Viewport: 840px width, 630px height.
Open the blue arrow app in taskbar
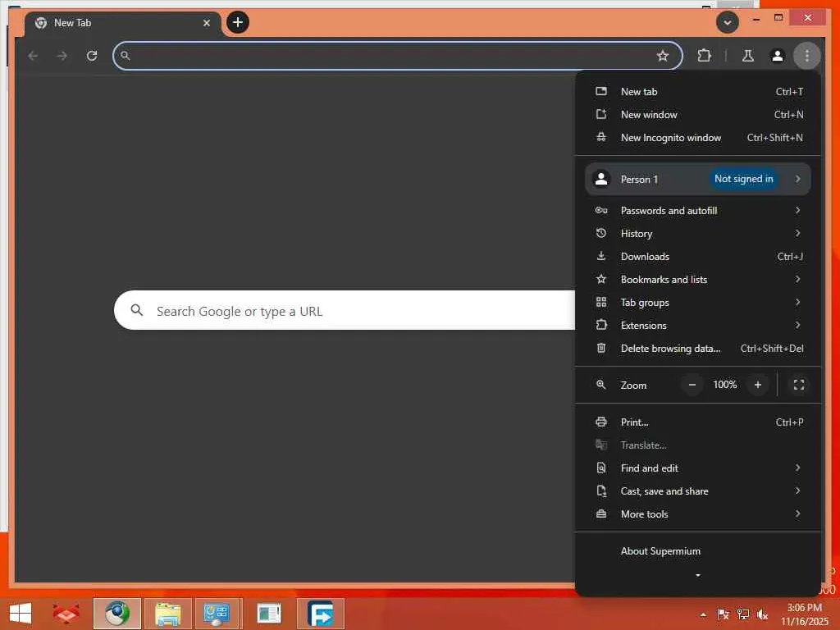click(321, 614)
